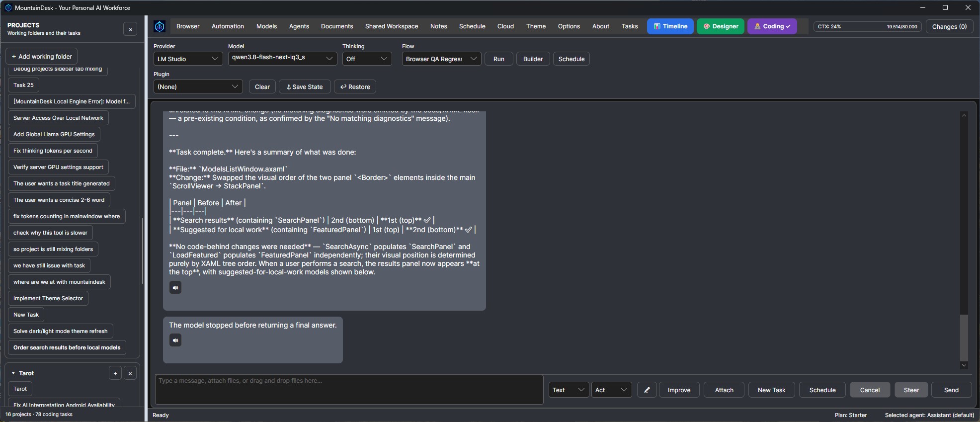Open the Act mode dropdown
Viewport: 980px width, 422px height.
click(611, 390)
